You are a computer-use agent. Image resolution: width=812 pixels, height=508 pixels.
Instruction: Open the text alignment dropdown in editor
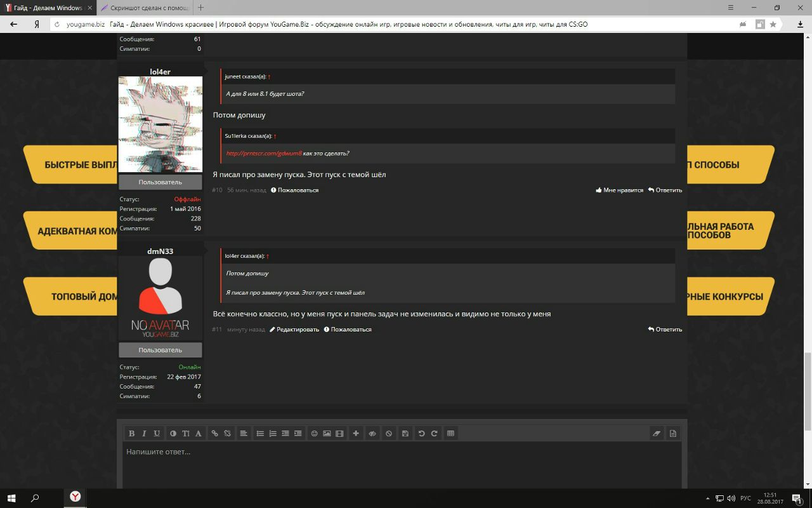click(243, 434)
